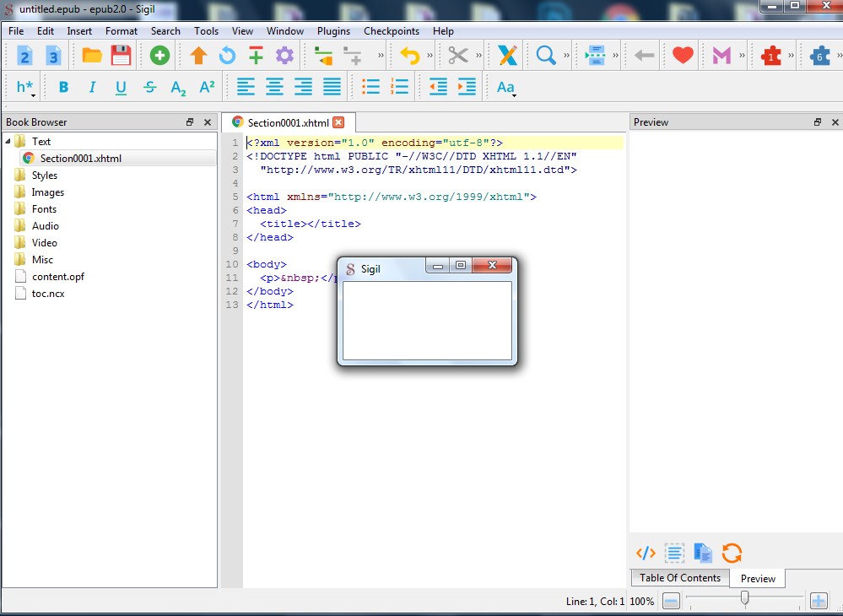Click the orange Undo arrow icon
This screenshot has height=616, width=843.
[x=409, y=56]
